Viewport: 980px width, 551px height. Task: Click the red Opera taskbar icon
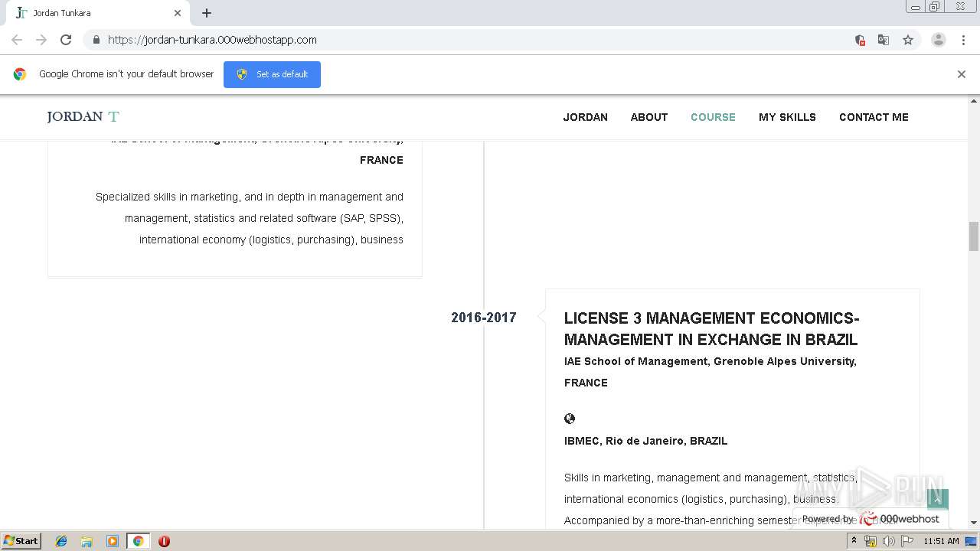(x=164, y=541)
